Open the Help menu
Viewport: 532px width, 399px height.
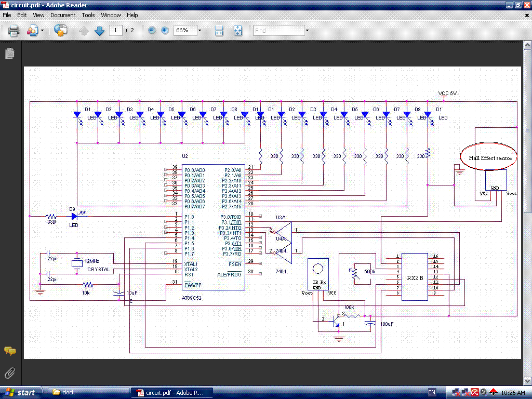pos(132,15)
